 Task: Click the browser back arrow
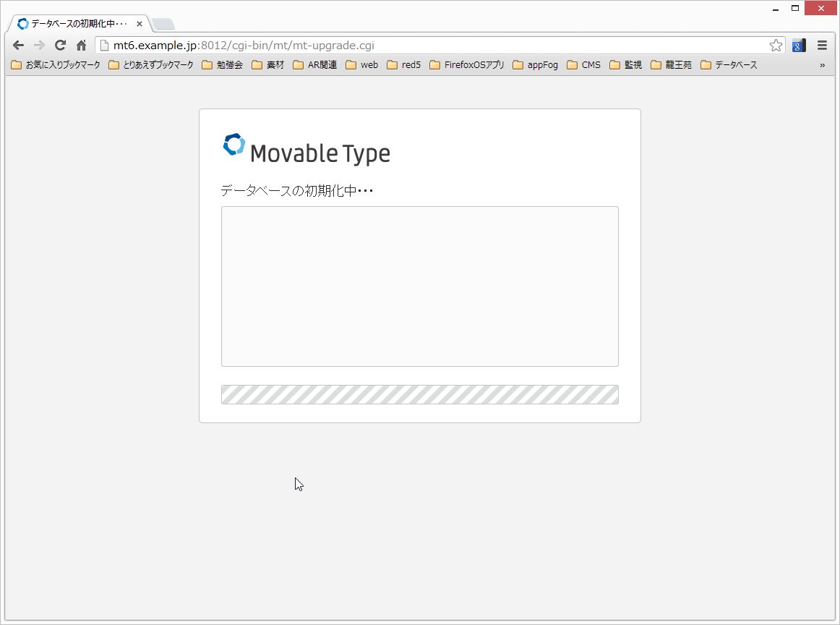(x=18, y=46)
